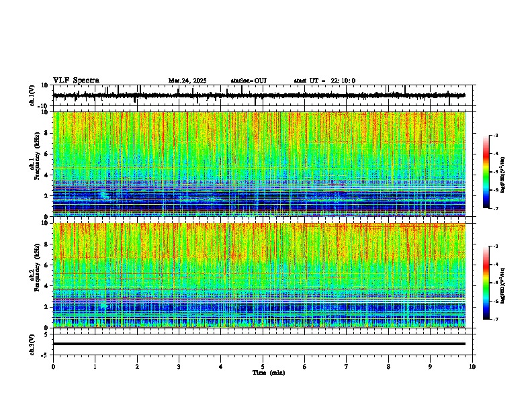
Task: Select the date text "Mar.24, 2025"
Action: (x=187, y=81)
